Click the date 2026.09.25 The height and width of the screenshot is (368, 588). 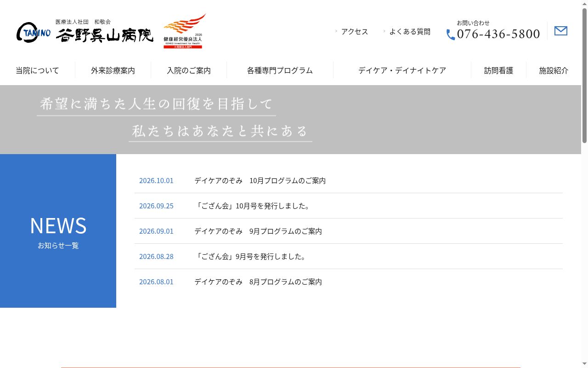coord(156,206)
